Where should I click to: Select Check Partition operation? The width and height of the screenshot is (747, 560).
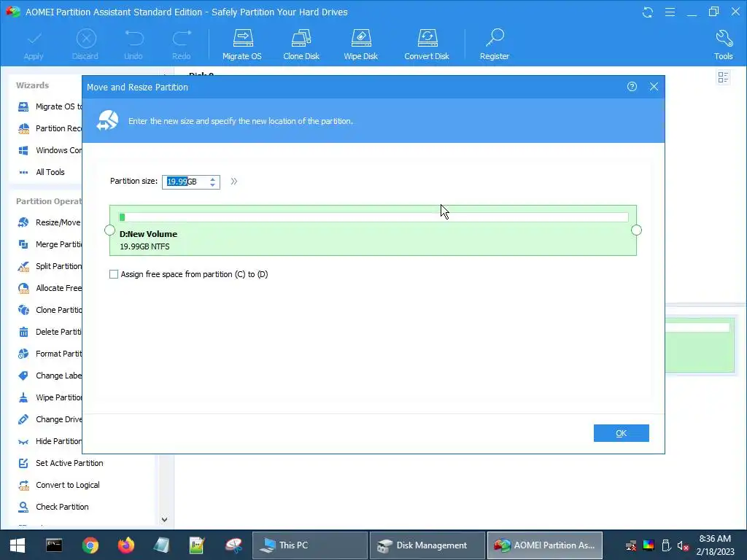(x=53, y=507)
